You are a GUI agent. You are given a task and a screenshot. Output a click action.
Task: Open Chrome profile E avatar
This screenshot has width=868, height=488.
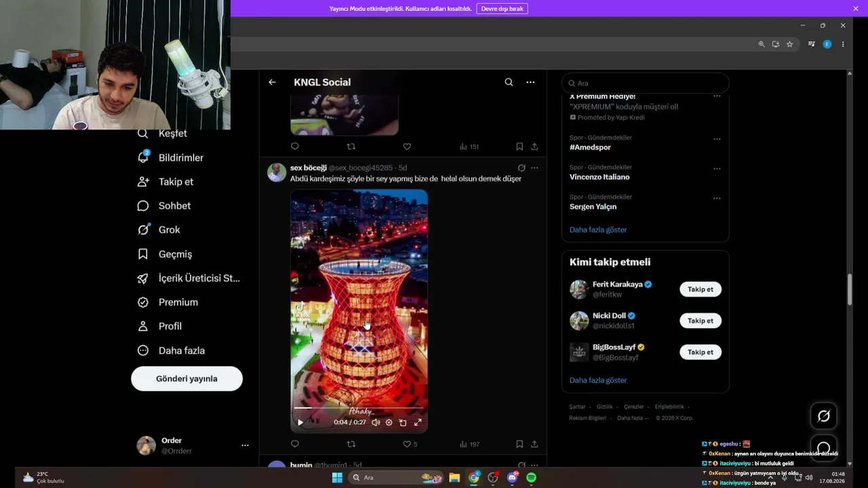[x=827, y=44]
